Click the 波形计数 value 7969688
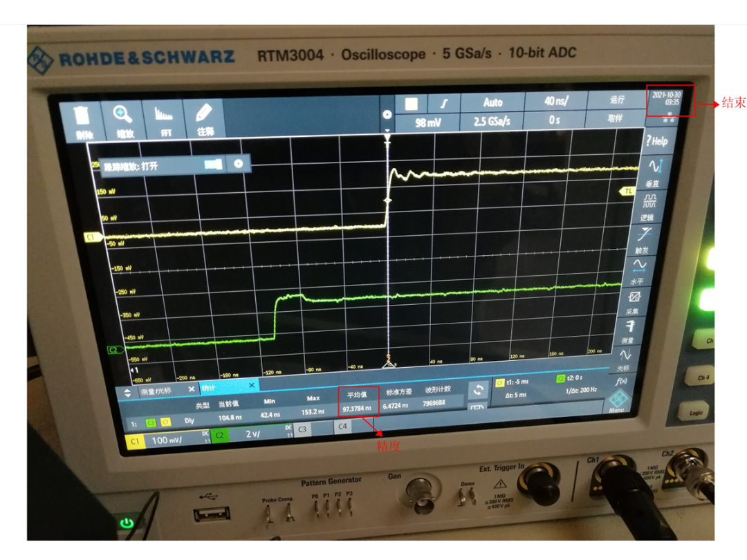This screenshot has width=747, height=560. 434,403
